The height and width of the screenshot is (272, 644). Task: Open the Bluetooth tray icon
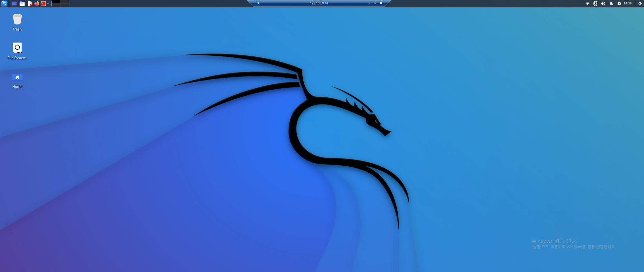(x=595, y=4)
